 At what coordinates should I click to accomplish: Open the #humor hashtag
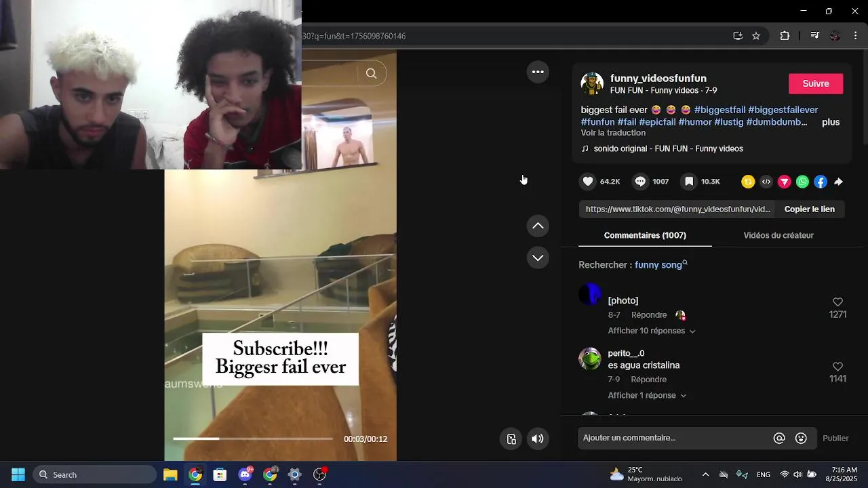(x=695, y=122)
